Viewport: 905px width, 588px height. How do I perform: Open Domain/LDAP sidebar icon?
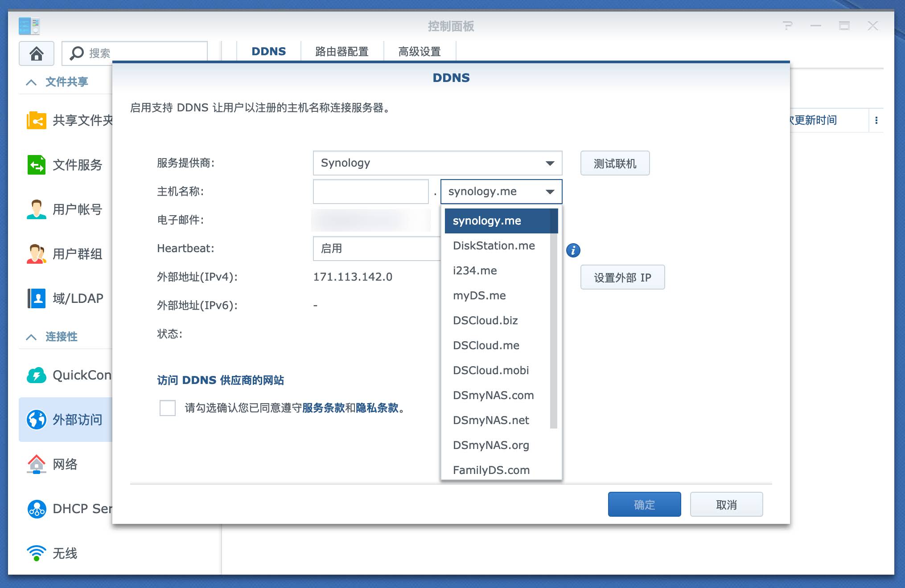tap(36, 298)
